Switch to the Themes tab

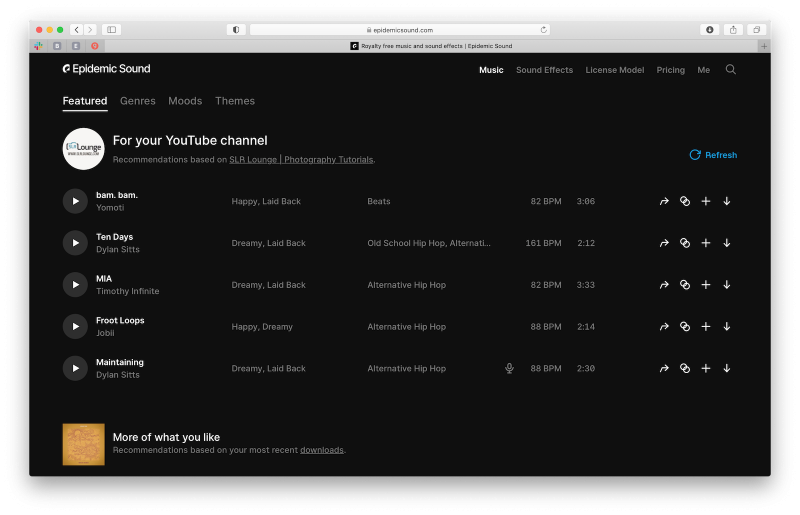[x=235, y=101]
